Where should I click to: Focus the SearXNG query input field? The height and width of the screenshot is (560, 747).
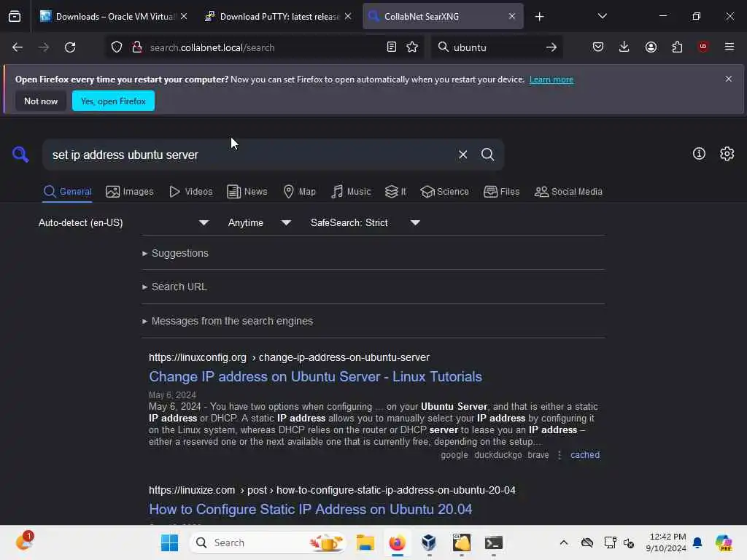[x=250, y=155]
